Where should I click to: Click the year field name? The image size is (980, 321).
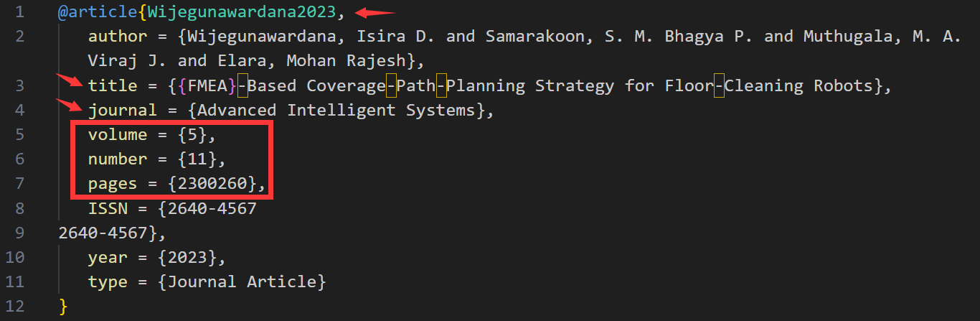[x=108, y=257]
